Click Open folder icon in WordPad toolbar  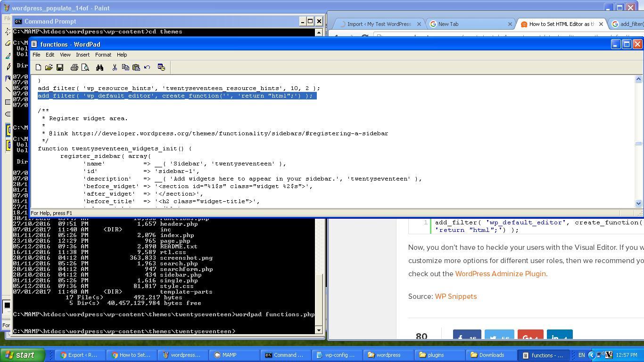click(x=49, y=67)
